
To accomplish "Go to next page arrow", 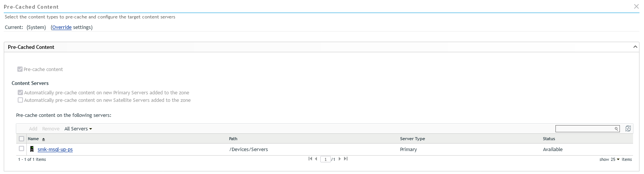I will [340, 159].
